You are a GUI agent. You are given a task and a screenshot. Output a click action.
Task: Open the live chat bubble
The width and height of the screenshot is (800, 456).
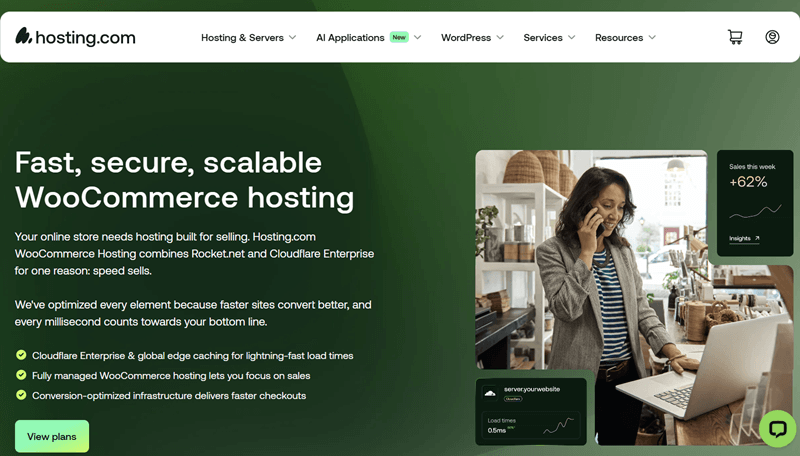(778, 429)
